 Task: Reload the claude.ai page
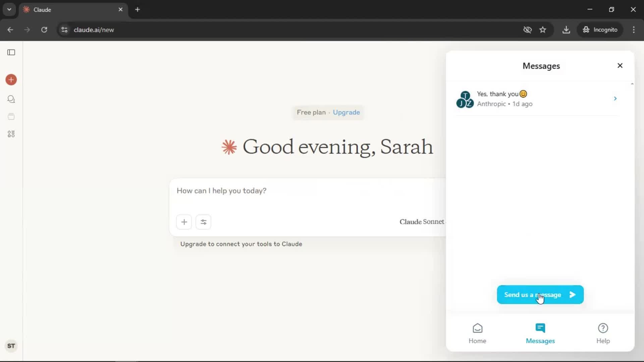coord(44,30)
